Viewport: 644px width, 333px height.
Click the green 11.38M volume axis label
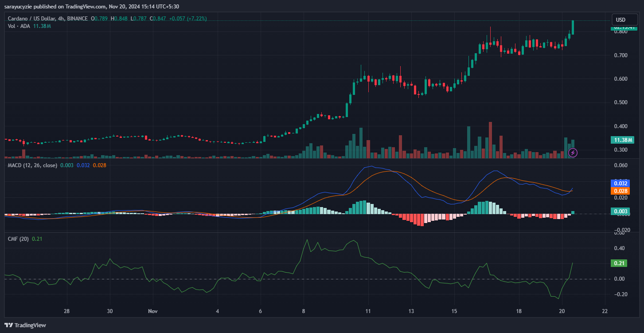pyautogui.click(x=623, y=140)
